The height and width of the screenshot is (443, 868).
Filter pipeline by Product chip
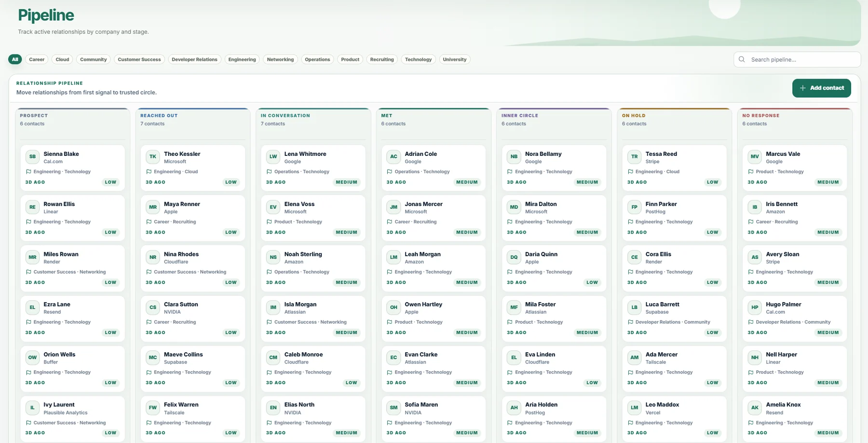coord(350,59)
